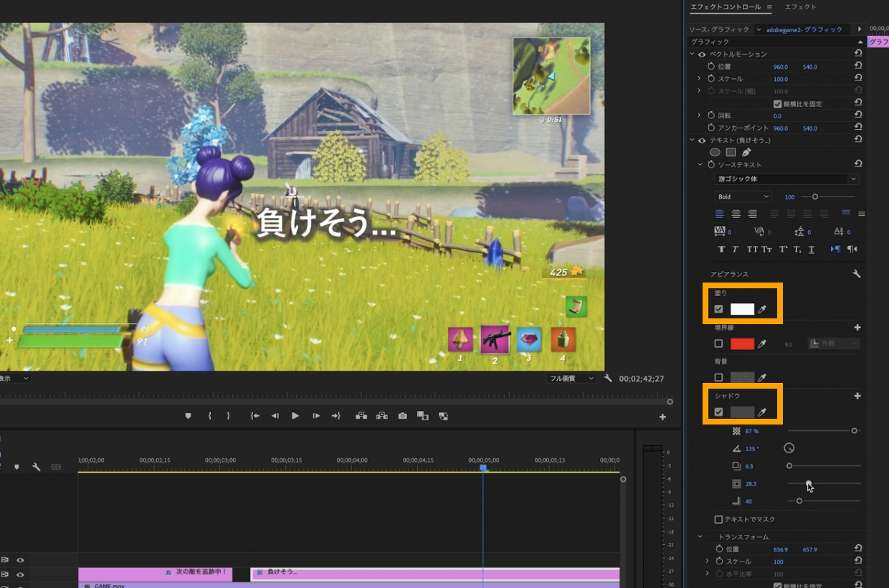The height and width of the screenshot is (588, 889).
Task: Apply all caps text style
Action: (x=751, y=250)
